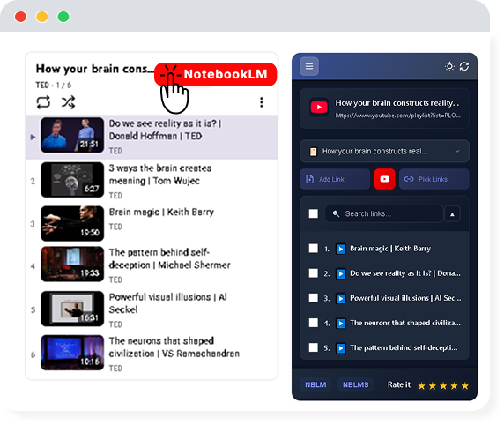Open The neurons that shaped civilization playlist title
Image resolution: width=504 pixels, height=425 pixels.
tap(174, 347)
